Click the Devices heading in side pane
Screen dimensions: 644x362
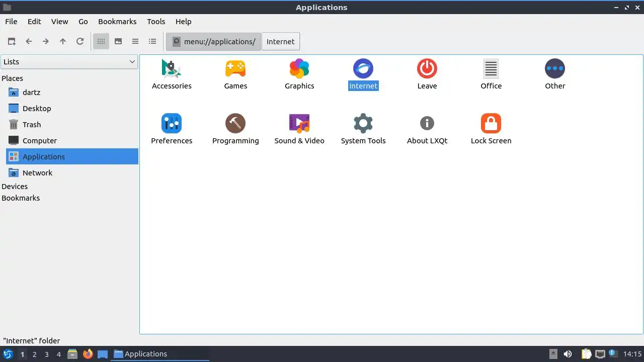point(15,187)
